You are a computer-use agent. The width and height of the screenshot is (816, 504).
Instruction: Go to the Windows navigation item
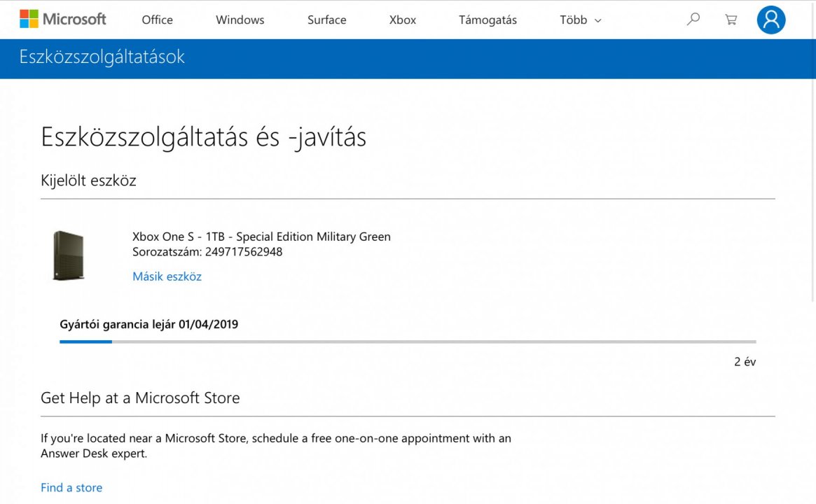240,20
